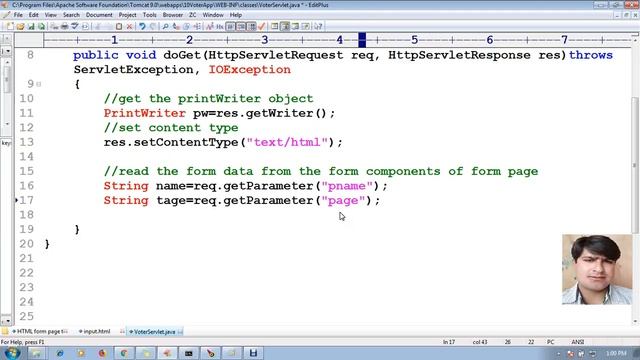Click the New document toolbar icon

(x=10, y=27)
